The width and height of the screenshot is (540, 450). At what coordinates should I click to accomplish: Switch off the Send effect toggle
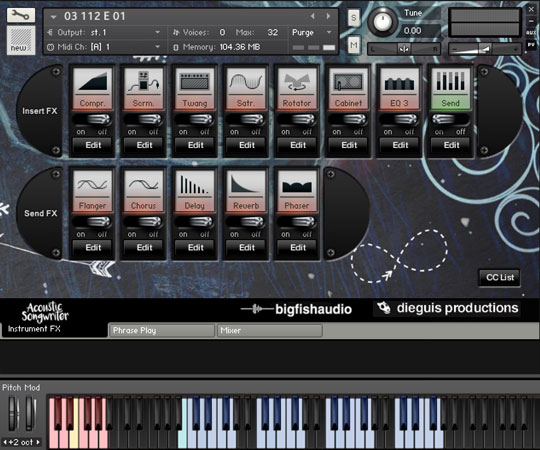click(x=450, y=120)
